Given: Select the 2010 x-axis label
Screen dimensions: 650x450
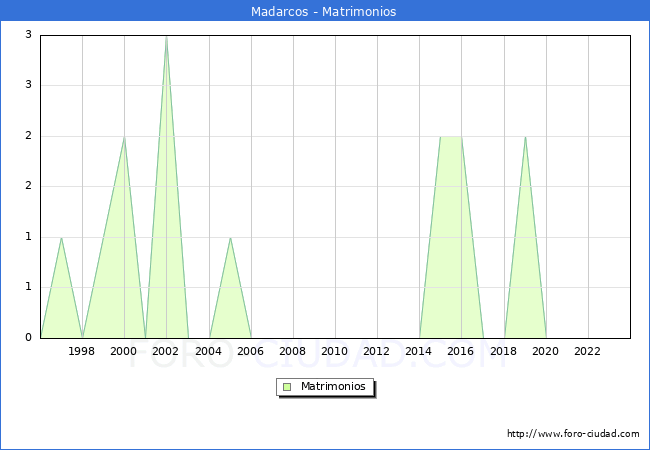Looking at the screenshot, I should pyautogui.click(x=335, y=351).
